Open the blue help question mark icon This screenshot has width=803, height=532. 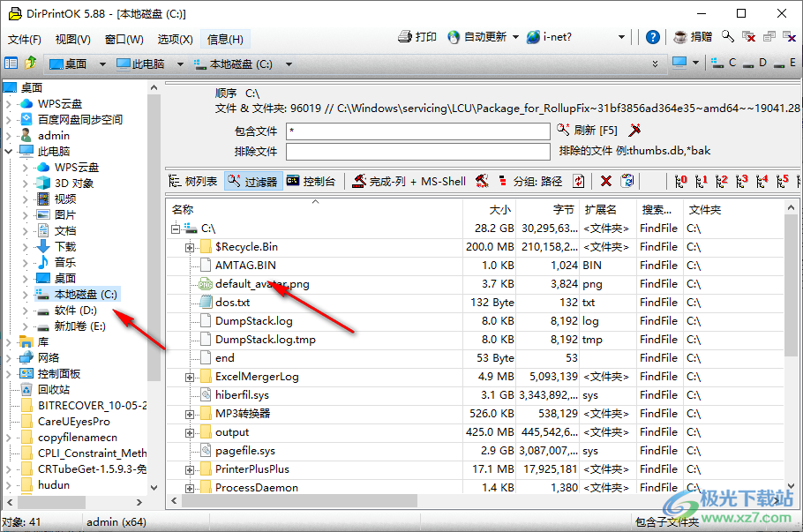pyautogui.click(x=652, y=37)
